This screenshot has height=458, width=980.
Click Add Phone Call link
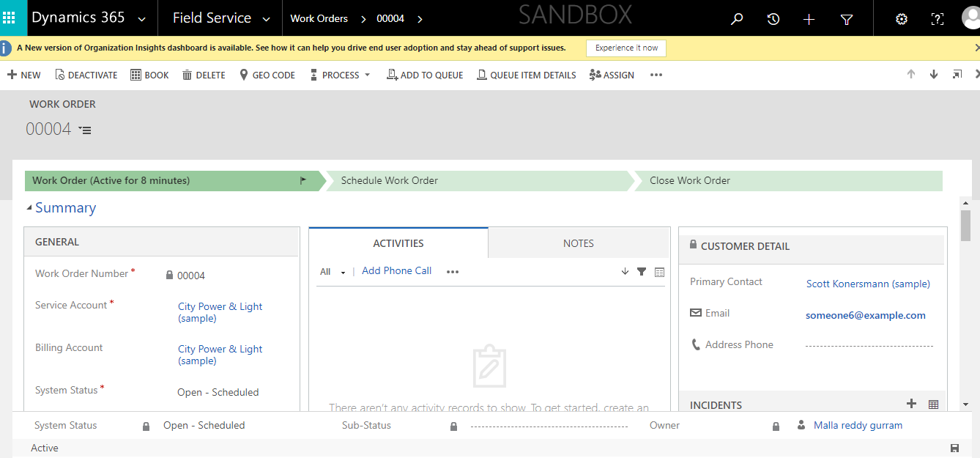397,271
